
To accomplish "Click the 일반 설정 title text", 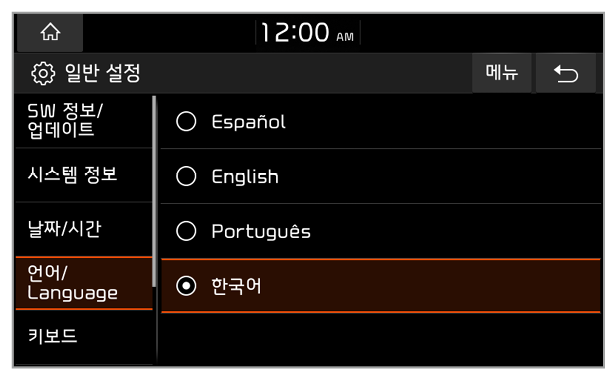I will point(102,73).
